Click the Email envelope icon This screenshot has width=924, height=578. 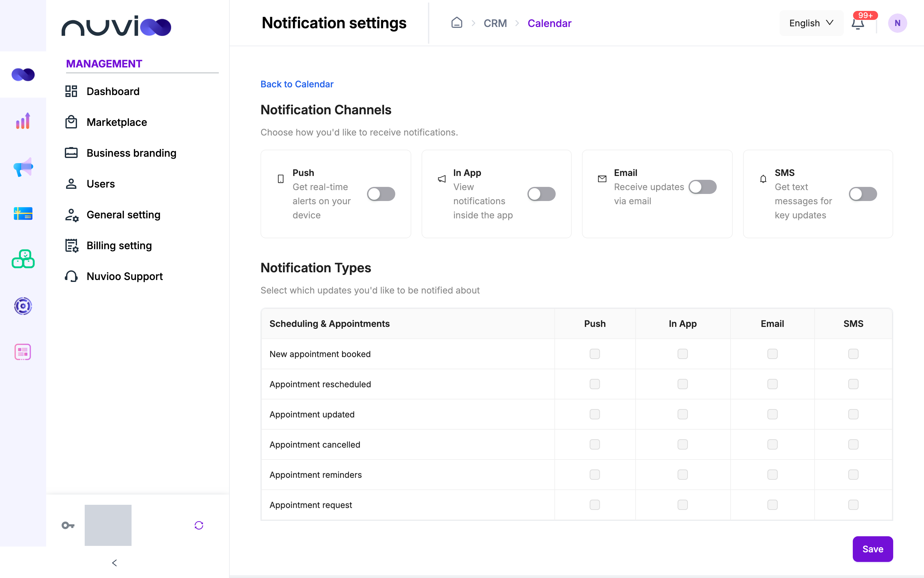[x=602, y=179]
